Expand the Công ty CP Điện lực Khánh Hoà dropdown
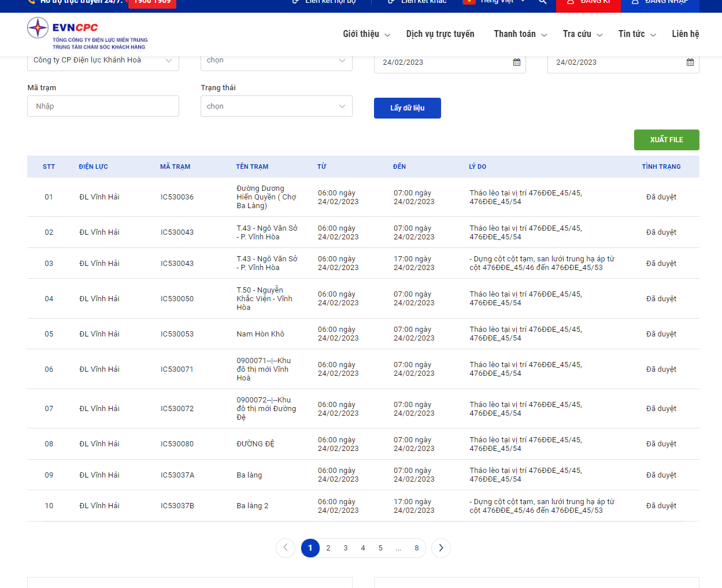722x588 pixels. point(103,61)
